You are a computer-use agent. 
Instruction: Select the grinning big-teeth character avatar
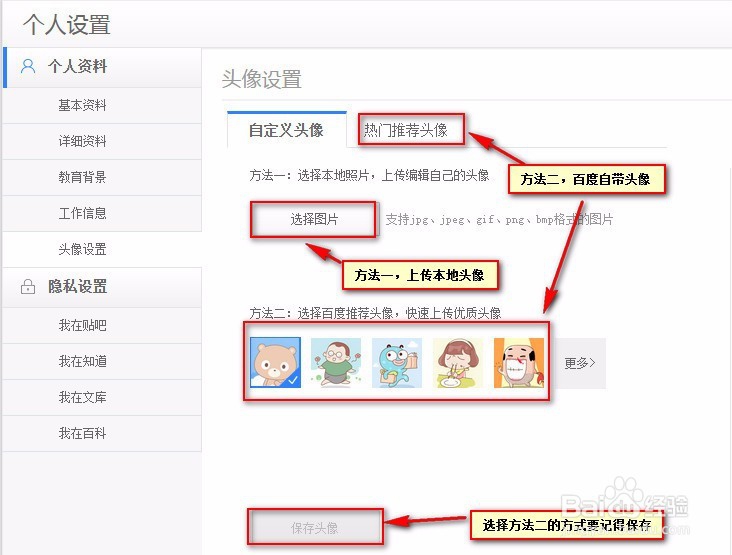pos(519,363)
